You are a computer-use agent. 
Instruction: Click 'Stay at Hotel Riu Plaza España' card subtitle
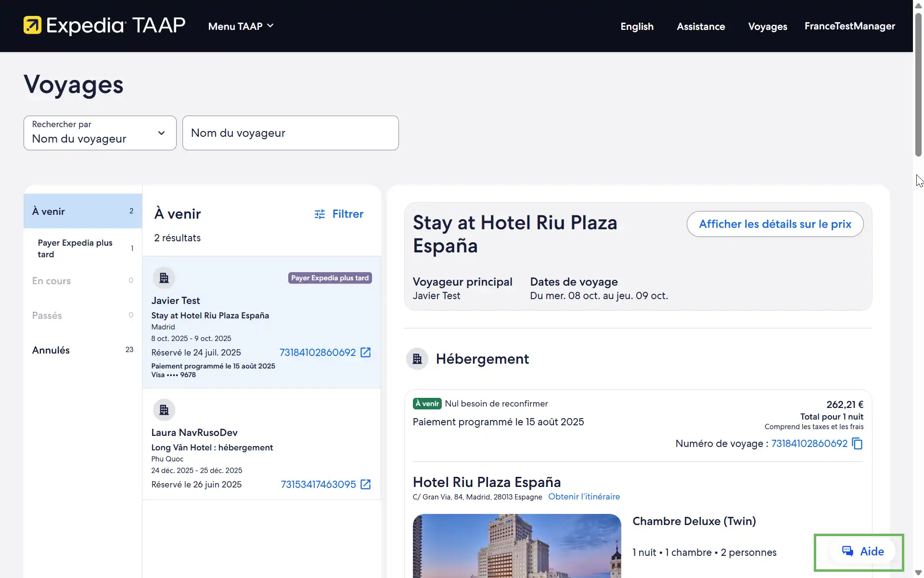210,315
